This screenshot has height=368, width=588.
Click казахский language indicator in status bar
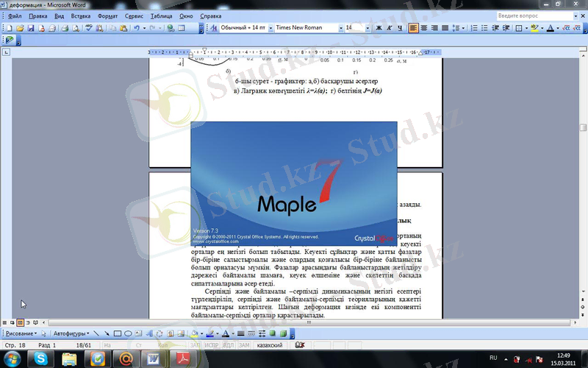pyautogui.click(x=270, y=345)
